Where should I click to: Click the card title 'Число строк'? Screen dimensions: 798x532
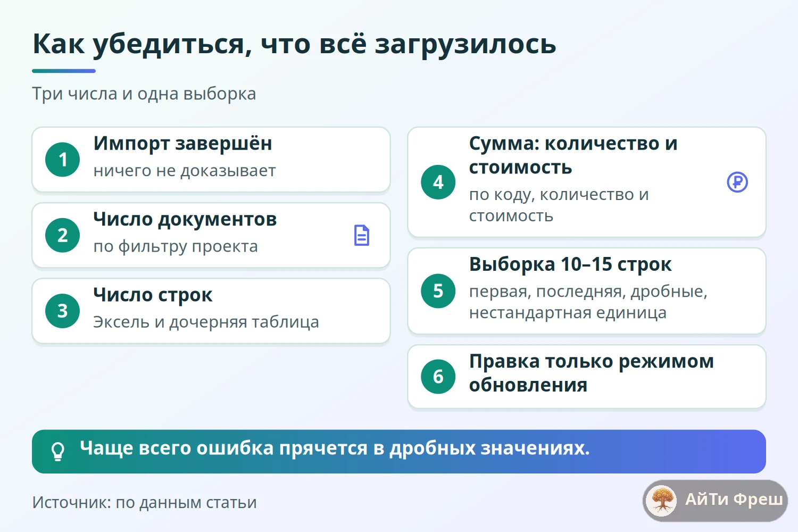tap(153, 295)
